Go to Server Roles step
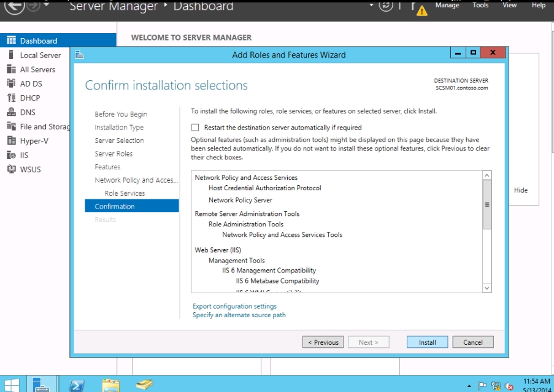 [x=113, y=153]
